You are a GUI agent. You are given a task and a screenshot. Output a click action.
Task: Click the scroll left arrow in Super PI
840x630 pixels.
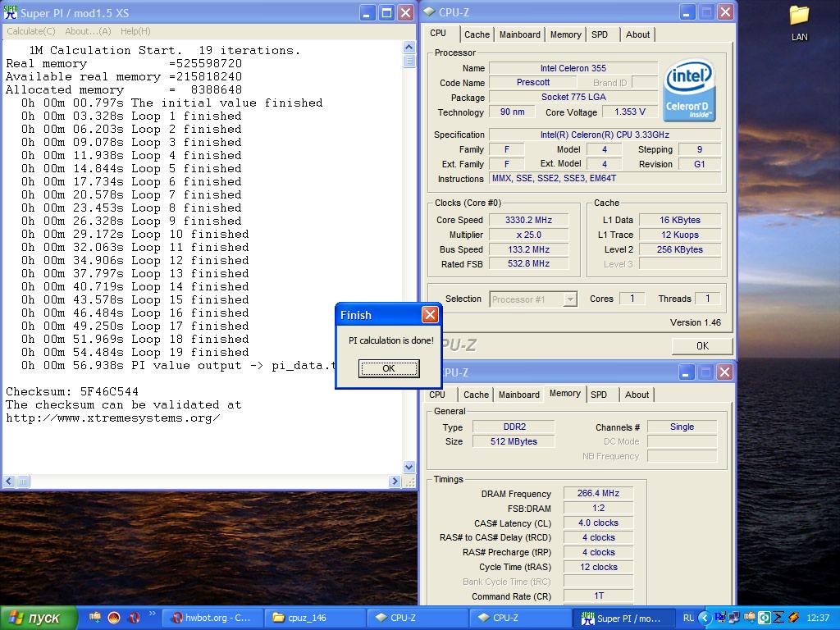coord(9,481)
